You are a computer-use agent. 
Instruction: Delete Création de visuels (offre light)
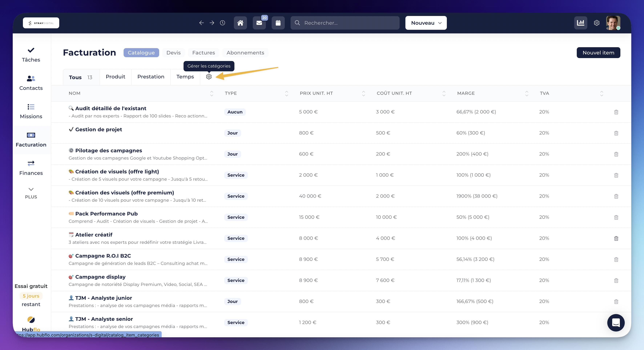click(616, 175)
